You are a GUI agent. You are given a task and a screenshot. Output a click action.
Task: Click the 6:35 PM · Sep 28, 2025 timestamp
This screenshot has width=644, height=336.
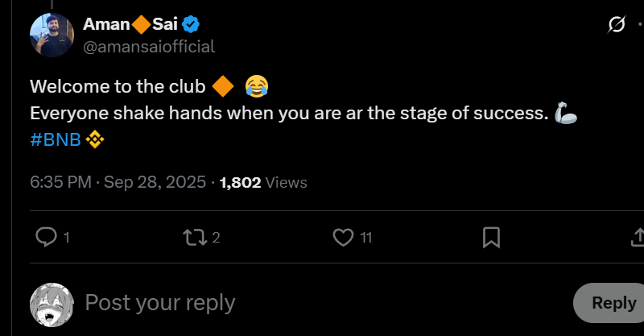pos(118,183)
